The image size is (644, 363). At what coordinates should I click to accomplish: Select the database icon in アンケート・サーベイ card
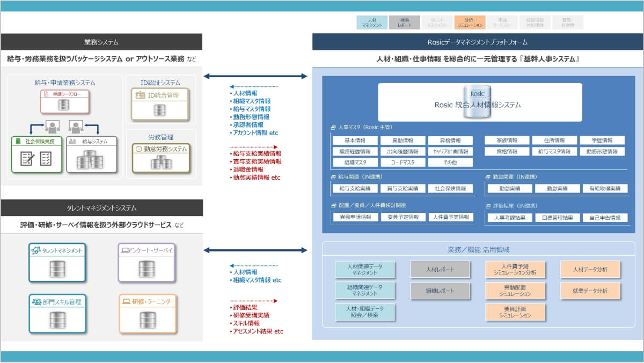(147, 268)
